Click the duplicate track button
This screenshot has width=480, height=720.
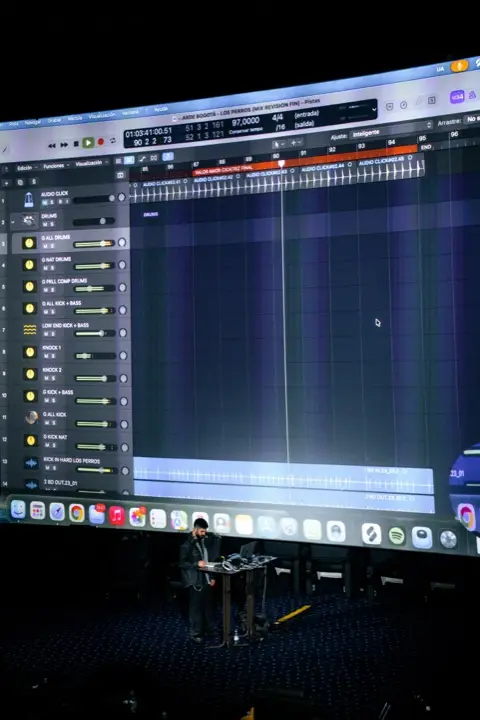[20, 182]
